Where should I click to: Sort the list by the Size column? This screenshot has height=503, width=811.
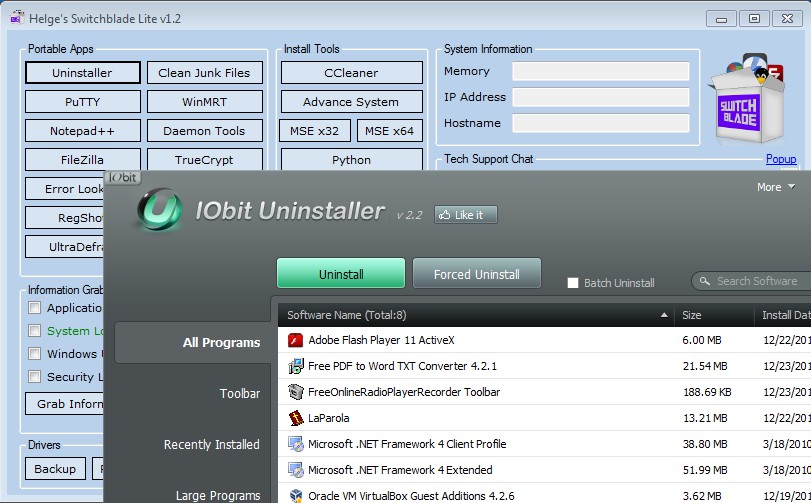pos(714,315)
